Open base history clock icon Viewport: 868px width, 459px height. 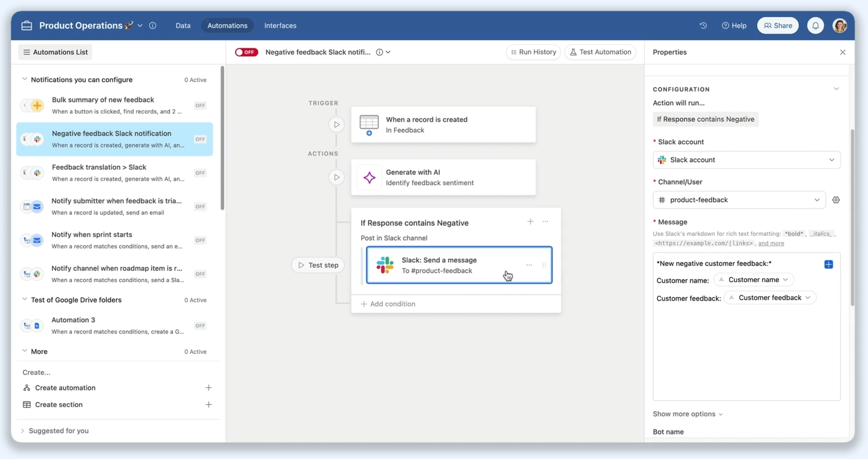click(x=703, y=25)
